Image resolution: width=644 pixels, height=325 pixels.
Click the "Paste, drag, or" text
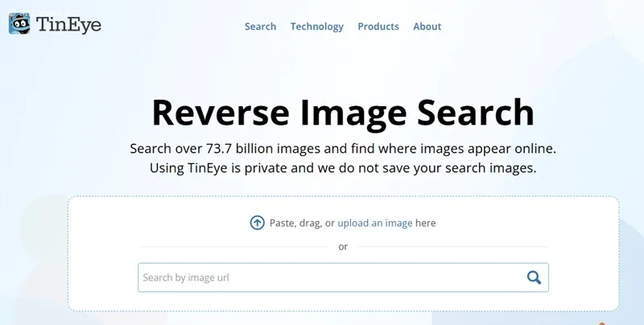(x=302, y=223)
